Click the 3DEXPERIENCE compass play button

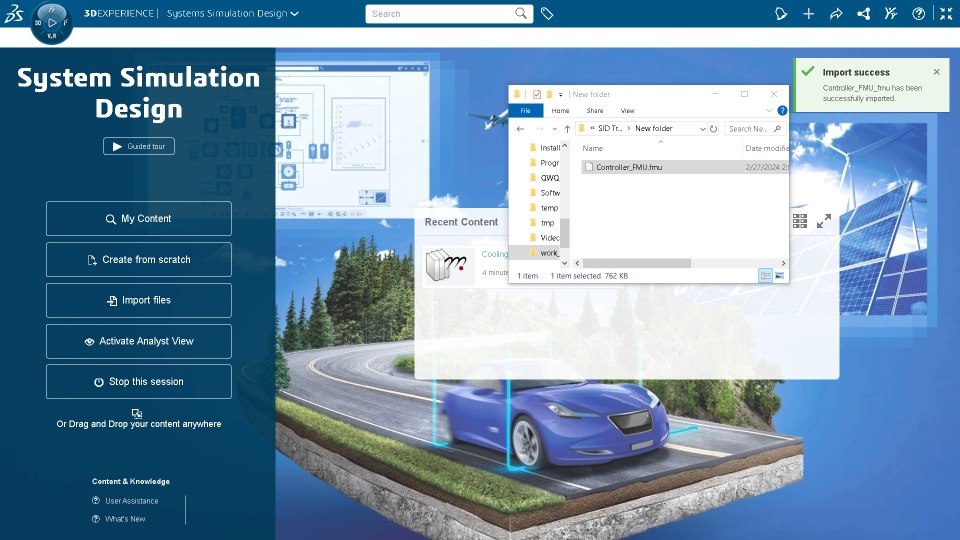[x=52, y=23]
